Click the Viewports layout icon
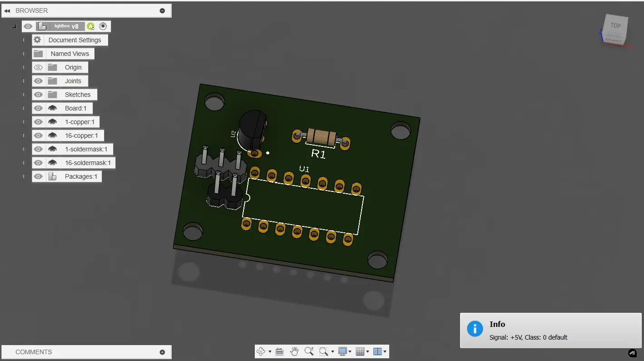Viewport: 644px width, 361px height. (x=377, y=351)
